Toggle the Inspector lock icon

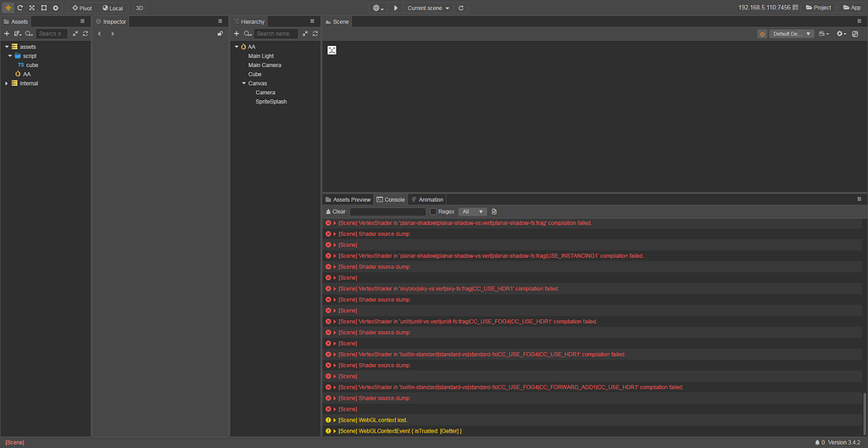pyautogui.click(x=220, y=33)
